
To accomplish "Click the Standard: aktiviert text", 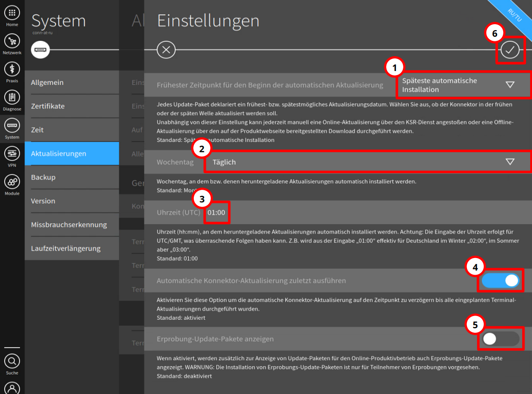I will 181,318.
